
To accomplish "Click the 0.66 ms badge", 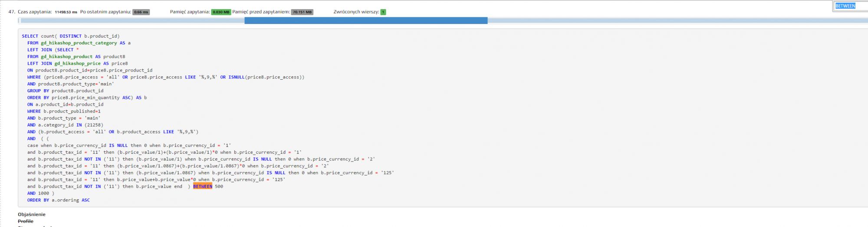I will tap(141, 12).
